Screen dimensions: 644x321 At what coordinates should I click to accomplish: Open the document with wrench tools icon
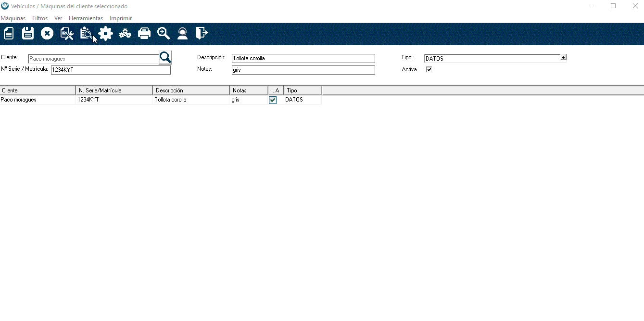(66, 33)
